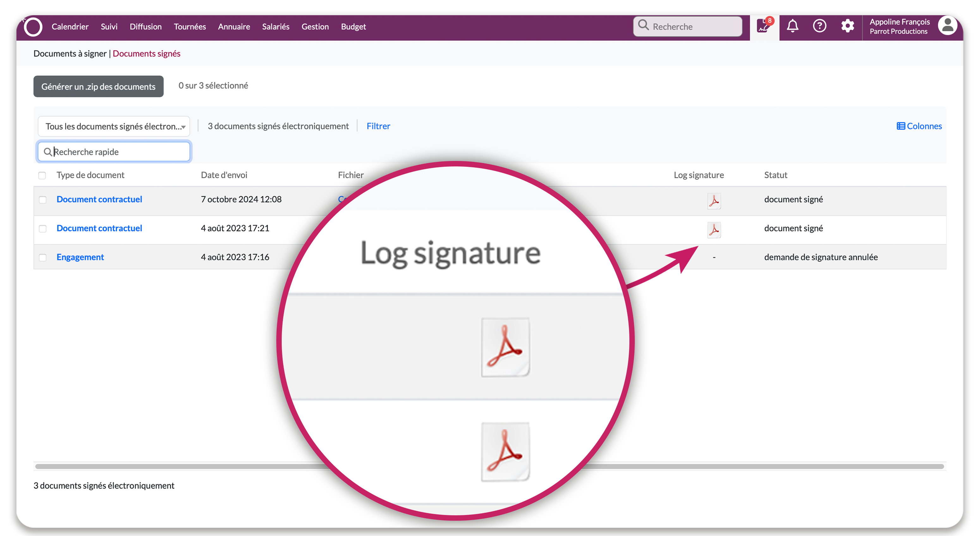The height and width of the screenshot is (536, 980).
Task: Click the '4 août 2023 17:16' date cell
Action: point(235,257)
